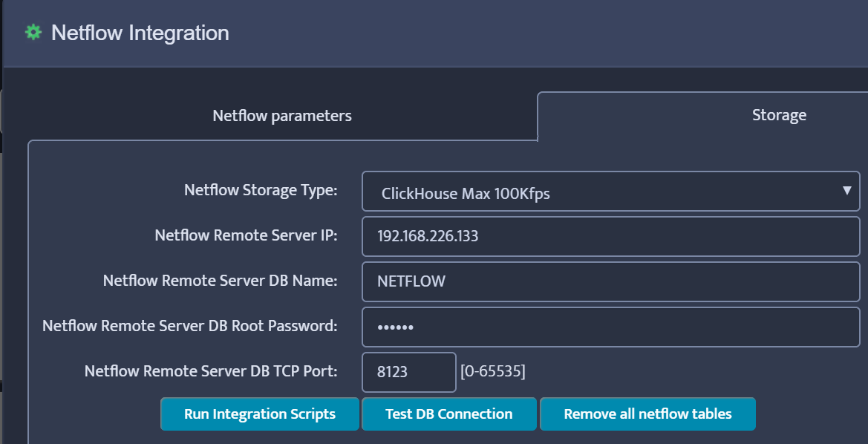Click the Netflow Remote Server DB Name label
The width and height of the screenshot is (868, 444).
tap(221, 281)
